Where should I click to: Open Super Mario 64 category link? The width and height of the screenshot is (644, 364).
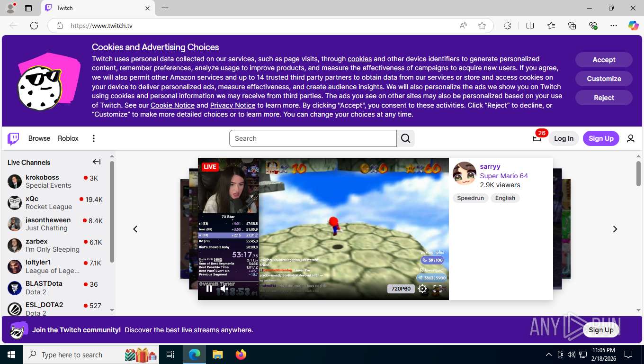(504, 176)
